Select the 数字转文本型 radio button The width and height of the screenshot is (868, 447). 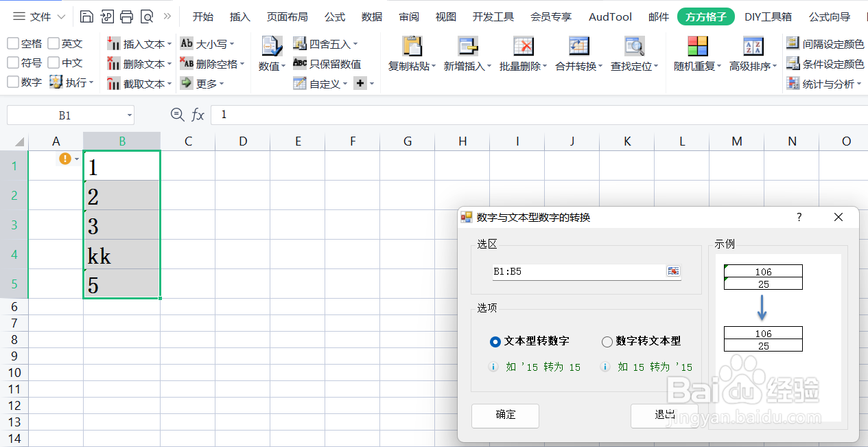pyautogui.click(x=607, y=341)
